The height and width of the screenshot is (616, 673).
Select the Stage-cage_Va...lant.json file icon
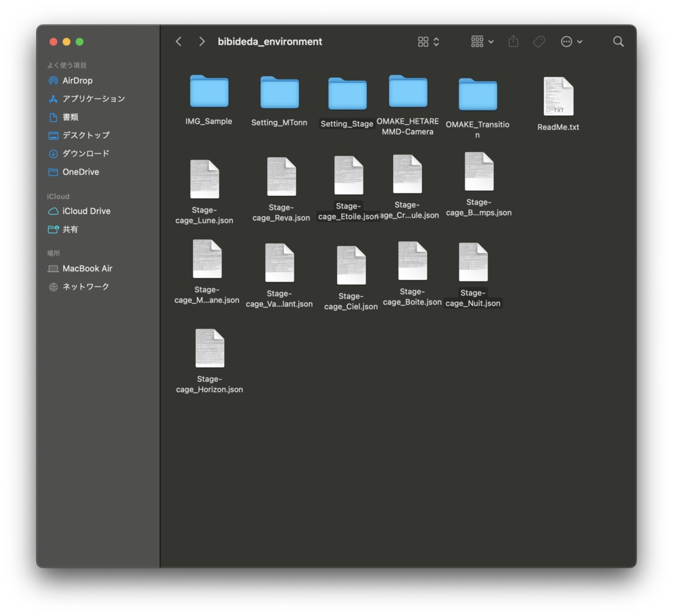[x=279, y=263]
